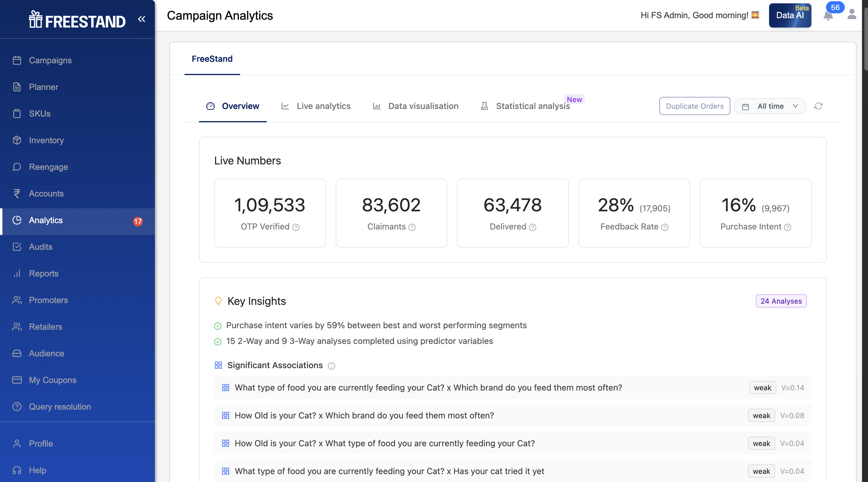This screenshot has height=482, width=868.
Task: Collapse sidebar with double chevron
Action: 142,19
